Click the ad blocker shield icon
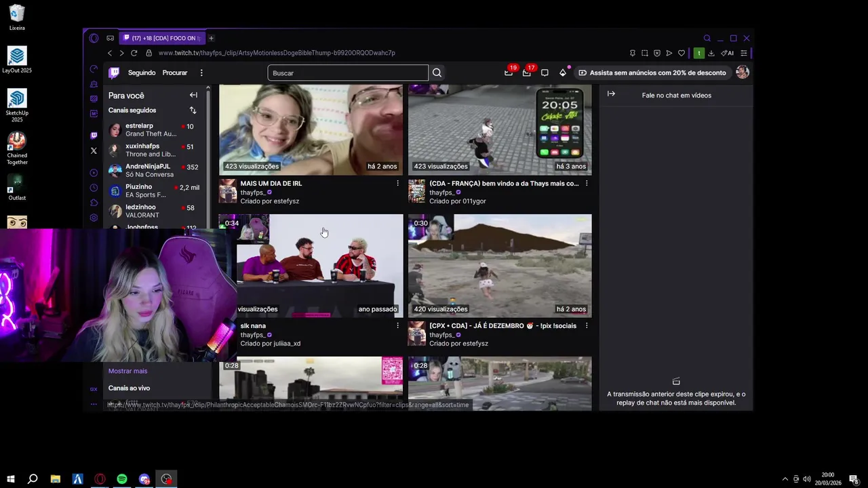This screenshot has height=488, width=868. coord(657,53)
